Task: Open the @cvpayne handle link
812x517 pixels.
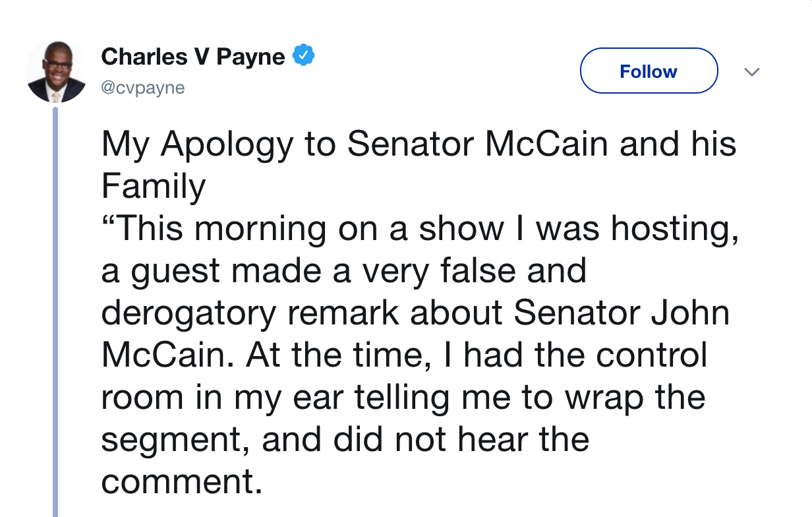Action: coord(143,88)
